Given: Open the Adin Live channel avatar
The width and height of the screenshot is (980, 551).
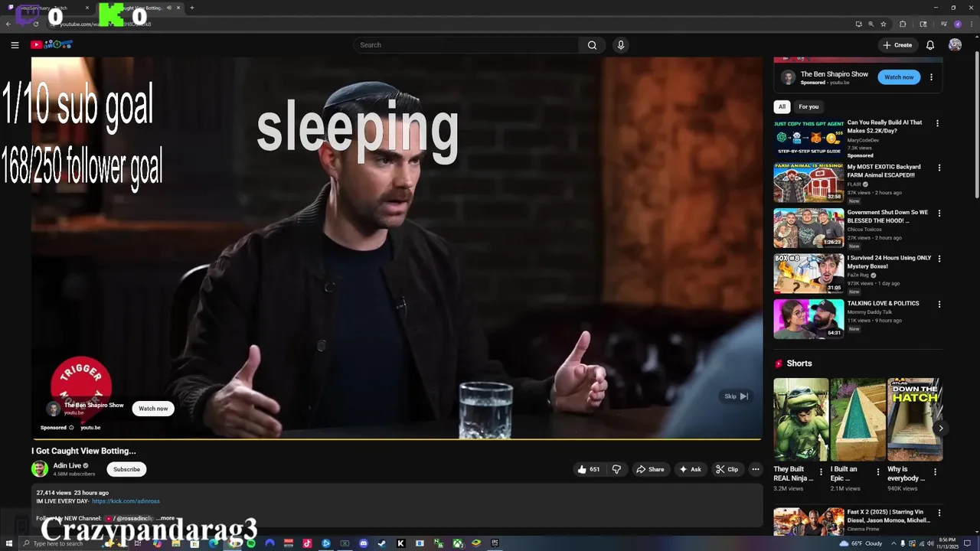Looking at the screenshot, I should tap(40, 469).
